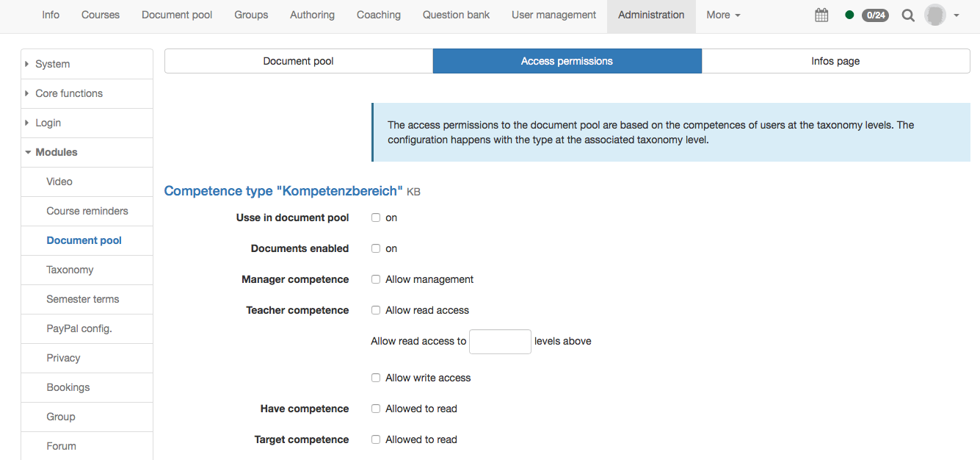
Task: Click the 0/24 users counter badge
Action: pos(875,15)
